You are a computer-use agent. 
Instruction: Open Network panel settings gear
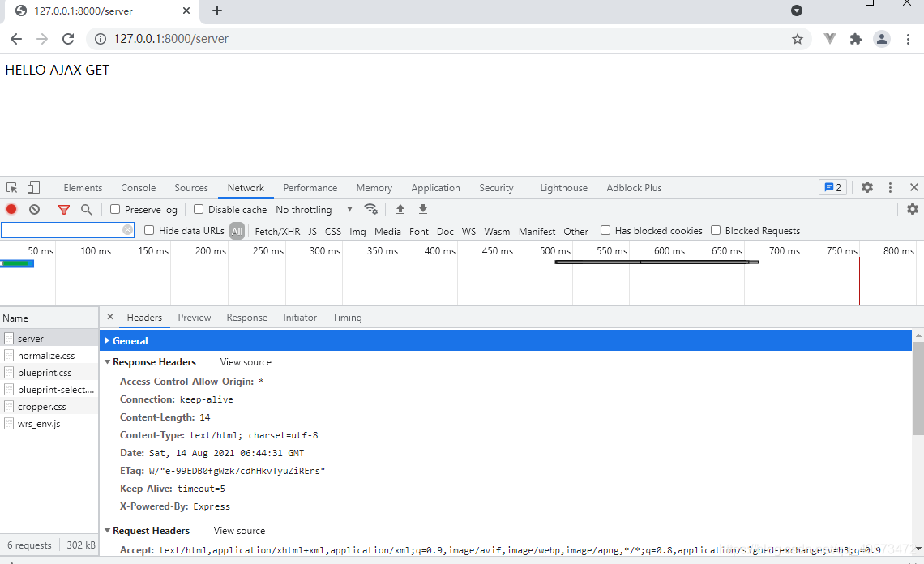[912, 209]
